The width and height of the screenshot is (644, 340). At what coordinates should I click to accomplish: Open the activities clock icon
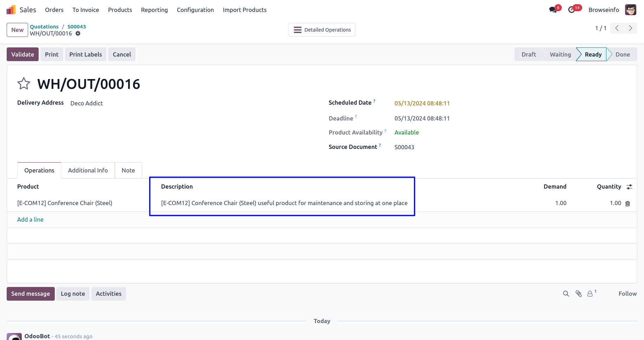(572, 10)
